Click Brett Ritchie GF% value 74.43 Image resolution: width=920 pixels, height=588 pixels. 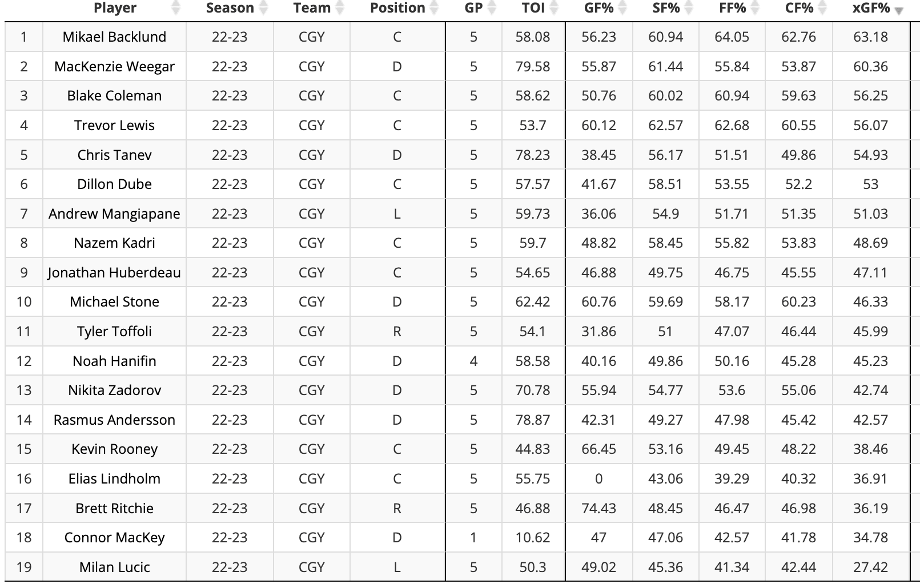click(598, 509)
